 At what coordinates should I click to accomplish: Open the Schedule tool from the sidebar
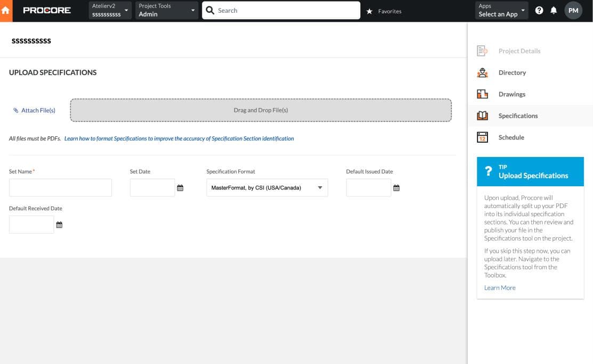point(510,137)
